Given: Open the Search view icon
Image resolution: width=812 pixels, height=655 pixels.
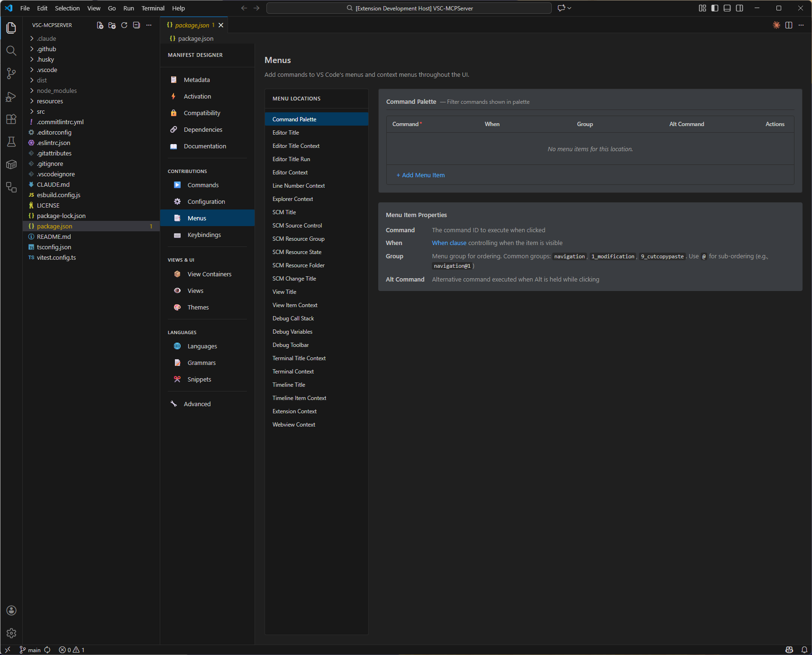Looking at the screenshot, I should pos(11,51).
